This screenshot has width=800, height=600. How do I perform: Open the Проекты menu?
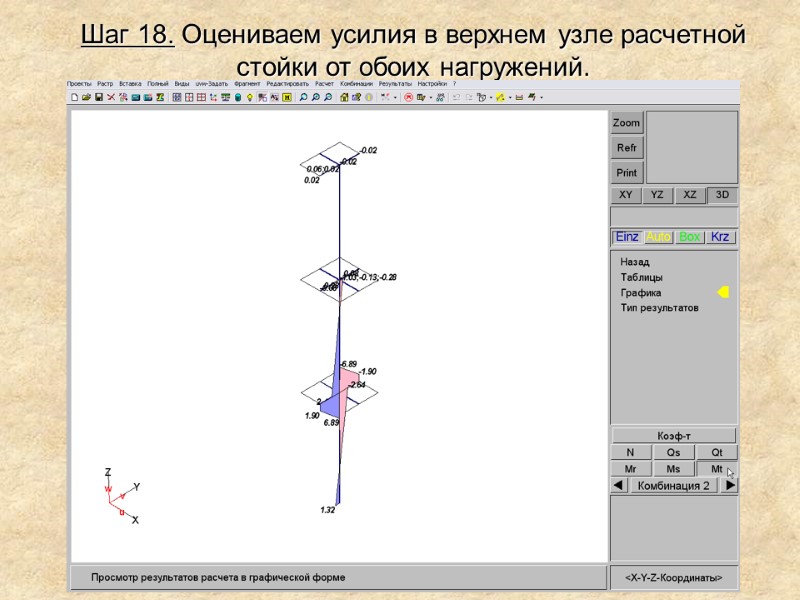(x=79, y=84)
